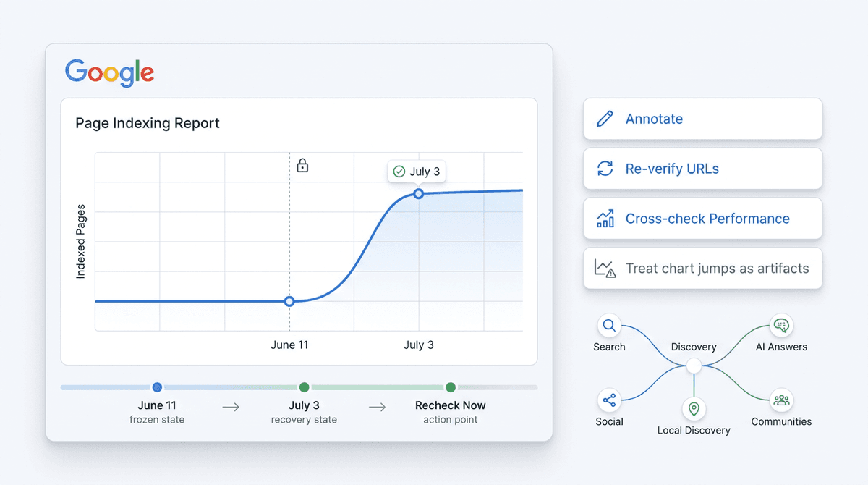Click the Recheck Now action point label
The height and width of the screenshot is (485, 868).
[x=451, y=412]
